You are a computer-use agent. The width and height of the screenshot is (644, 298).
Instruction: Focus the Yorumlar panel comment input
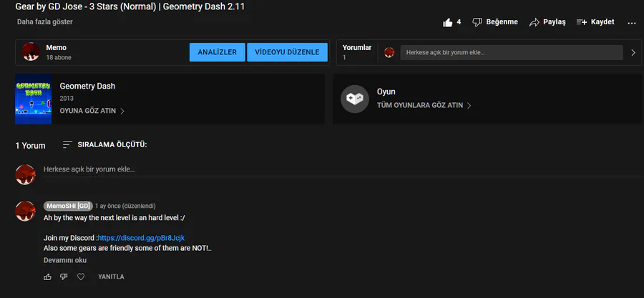512,52
